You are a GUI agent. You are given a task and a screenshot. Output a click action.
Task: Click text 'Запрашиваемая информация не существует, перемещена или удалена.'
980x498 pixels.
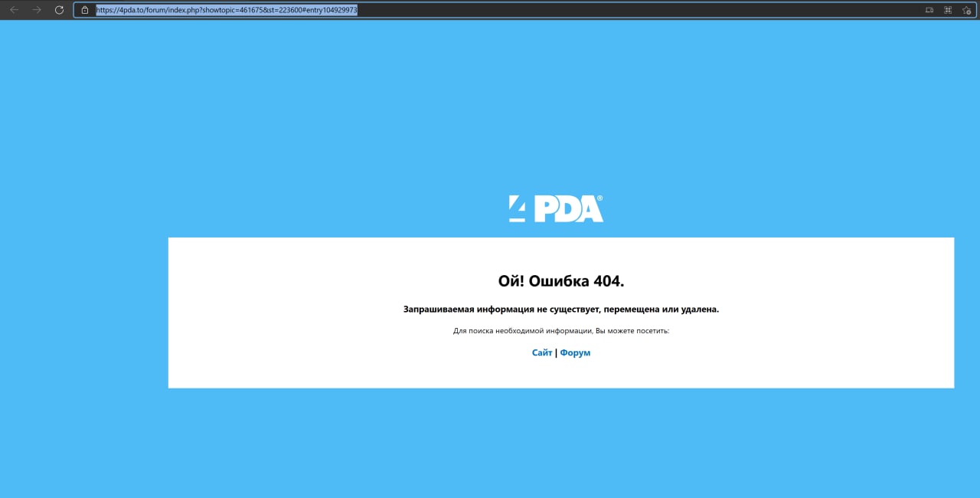(561, 310)
